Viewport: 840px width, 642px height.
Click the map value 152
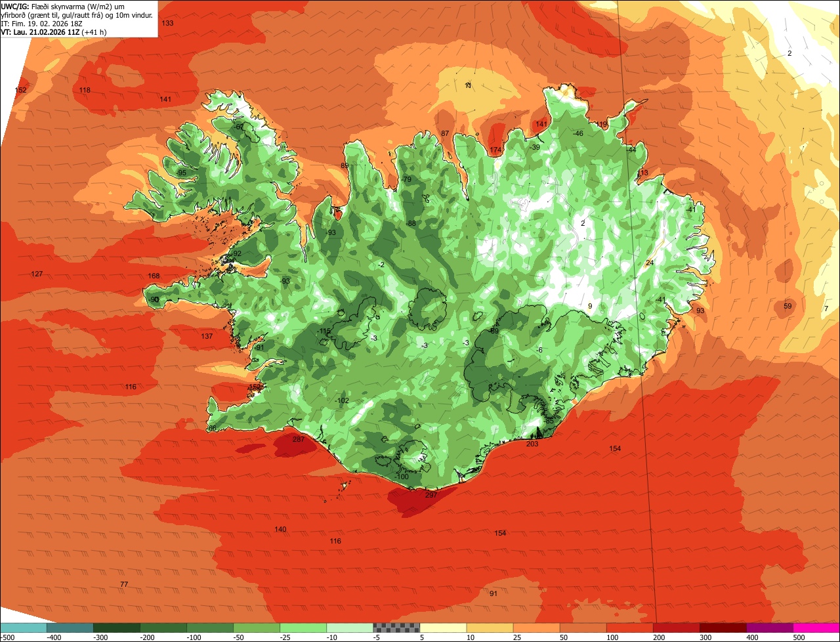pos(21,90)
